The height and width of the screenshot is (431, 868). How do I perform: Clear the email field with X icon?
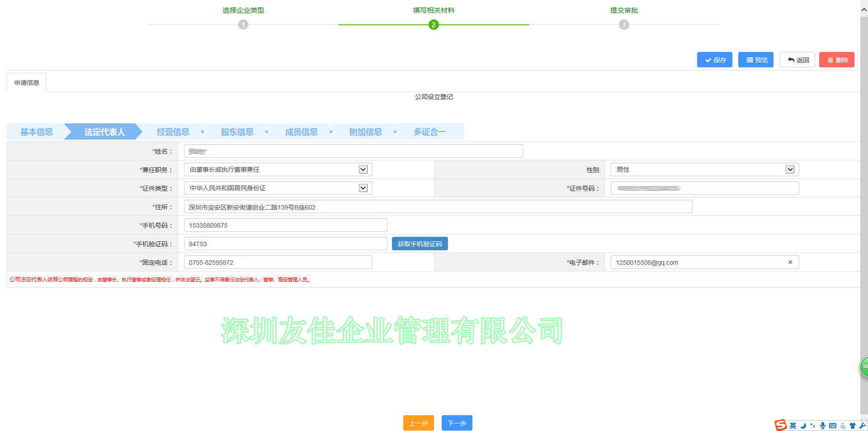click(790, 262)
